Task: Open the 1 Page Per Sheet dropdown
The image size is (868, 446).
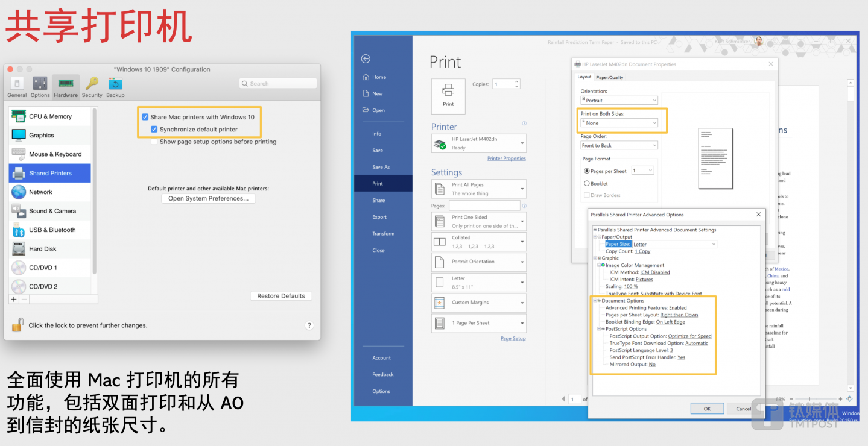Action: pos(479,323)
